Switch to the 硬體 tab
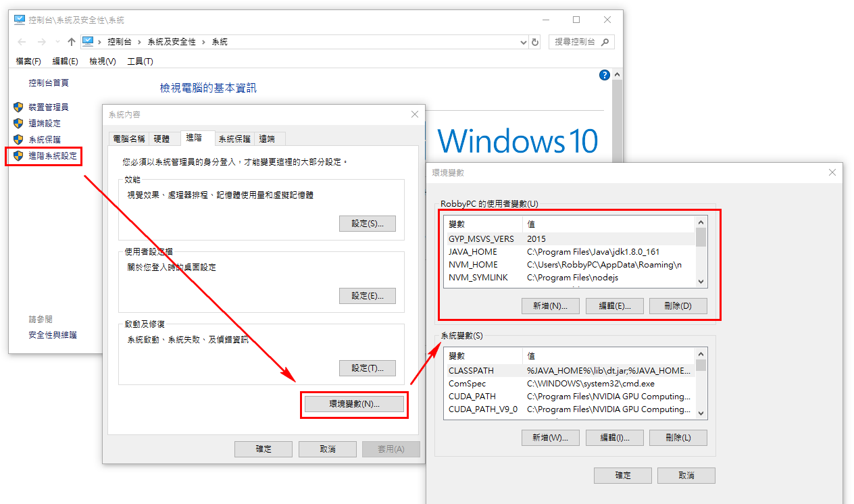The image size is (854, 504). (x=162, y=138)
